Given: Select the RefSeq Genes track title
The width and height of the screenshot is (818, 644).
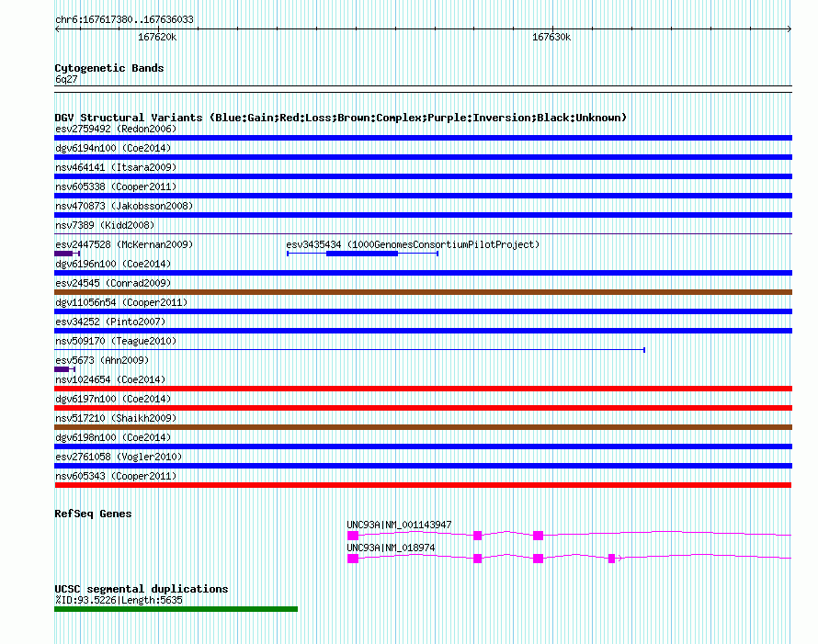Looking at the screenshot, I should (x=93, y=514).
